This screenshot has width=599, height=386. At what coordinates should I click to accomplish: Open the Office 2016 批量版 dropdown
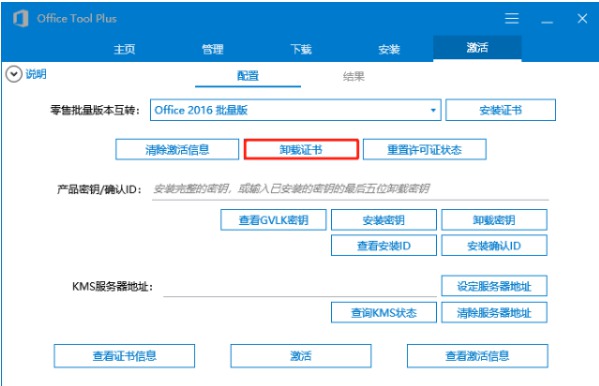pos(295,110)
